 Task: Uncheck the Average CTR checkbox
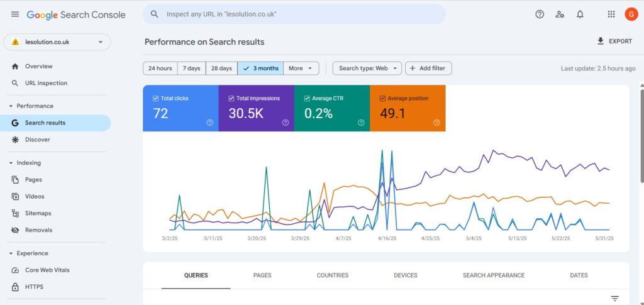pyautogui.click(x=307, y=99)
